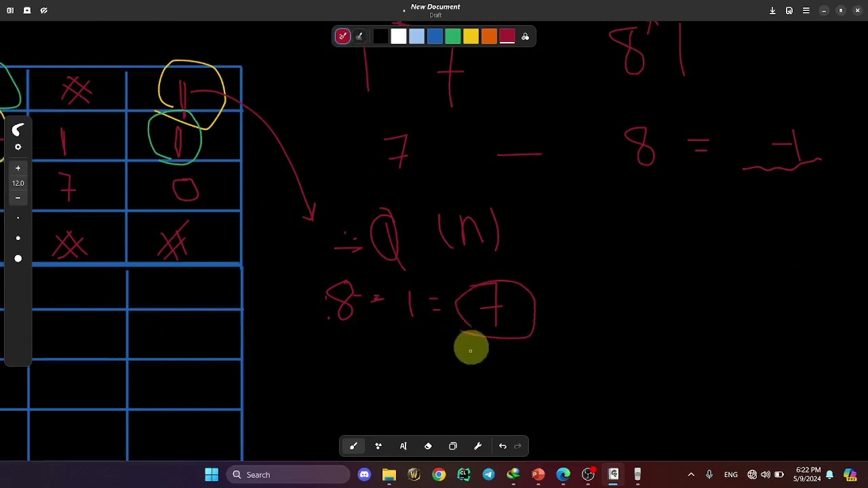Select the typewriter text tool
The image size is (868, 488).
[x=403, y=446]
